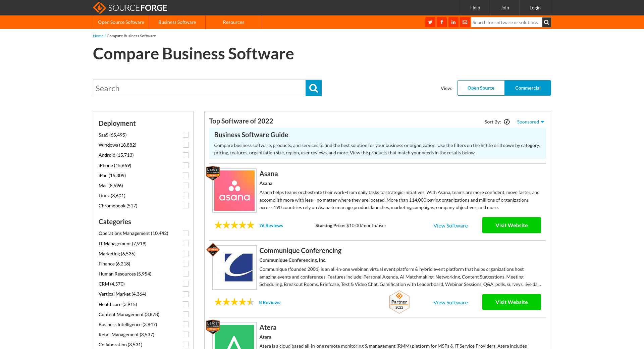Click the SourceForge logo in header
644x349 pixels.
[x=130, y=8]
